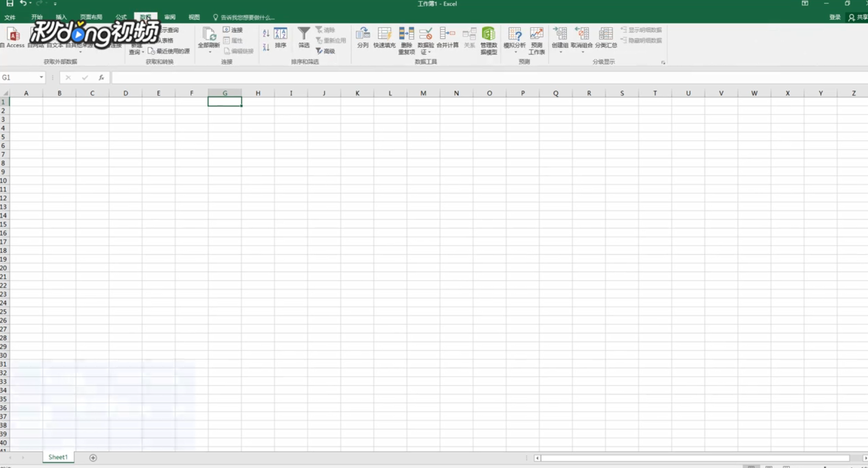
Task: Open outline (分级显示) dialog launcher
Action: click(663, 63)
